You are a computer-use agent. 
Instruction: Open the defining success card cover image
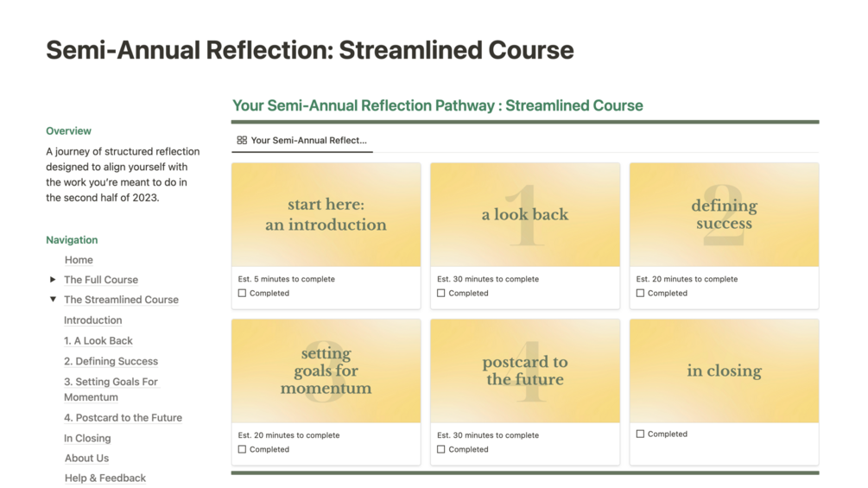(x=724, y=215)
